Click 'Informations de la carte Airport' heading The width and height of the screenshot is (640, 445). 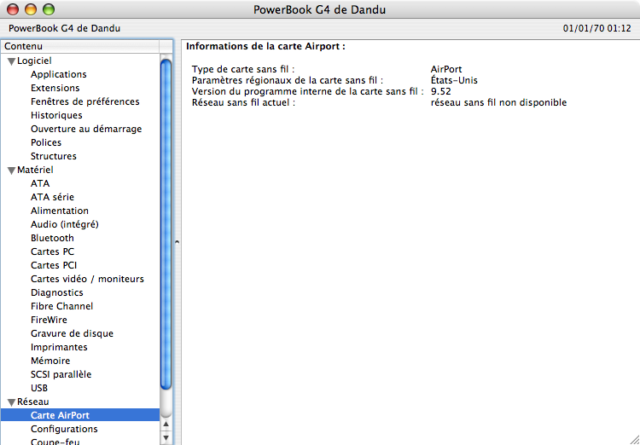click(x=266, y=47)
